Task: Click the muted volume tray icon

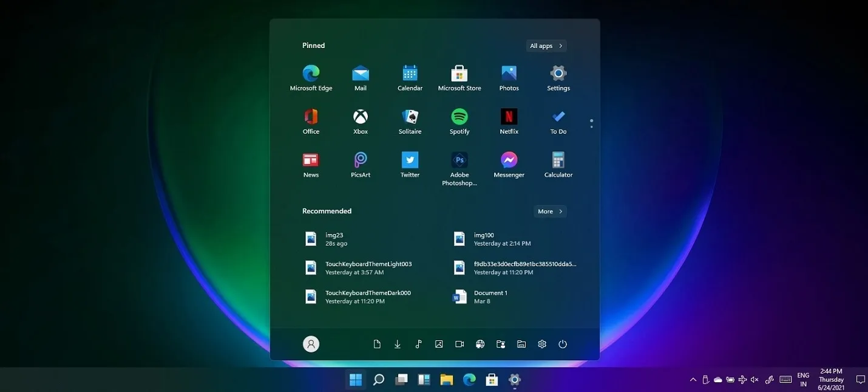Action: coord(755,380)
